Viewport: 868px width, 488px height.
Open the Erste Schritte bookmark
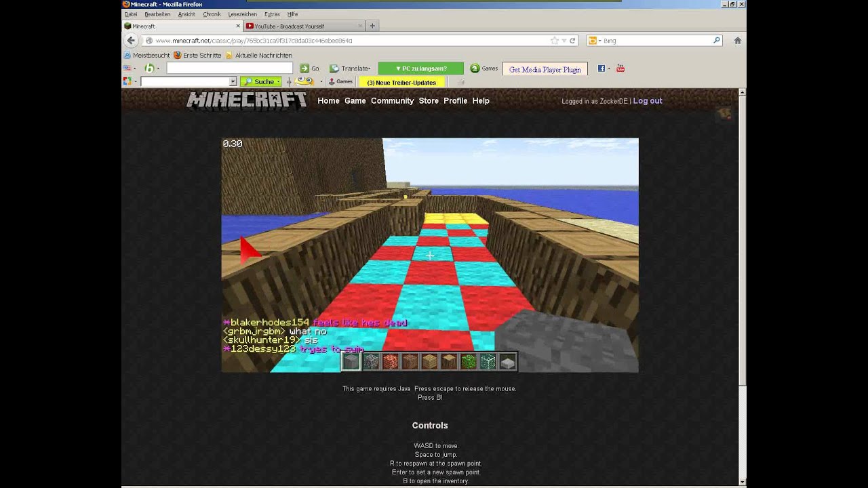(x=197, y=55)
